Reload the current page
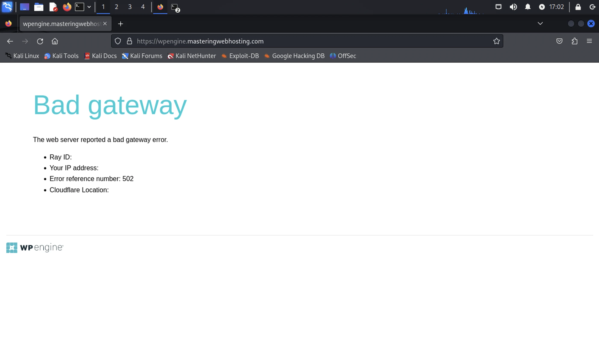The height and width of the screenshot is (364, 599). [40, 41]
